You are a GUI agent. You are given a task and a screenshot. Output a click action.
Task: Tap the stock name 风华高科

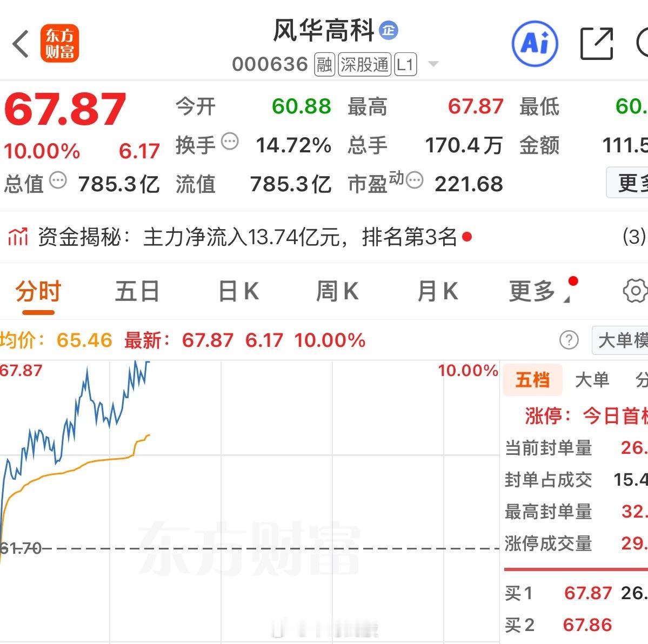324,30
